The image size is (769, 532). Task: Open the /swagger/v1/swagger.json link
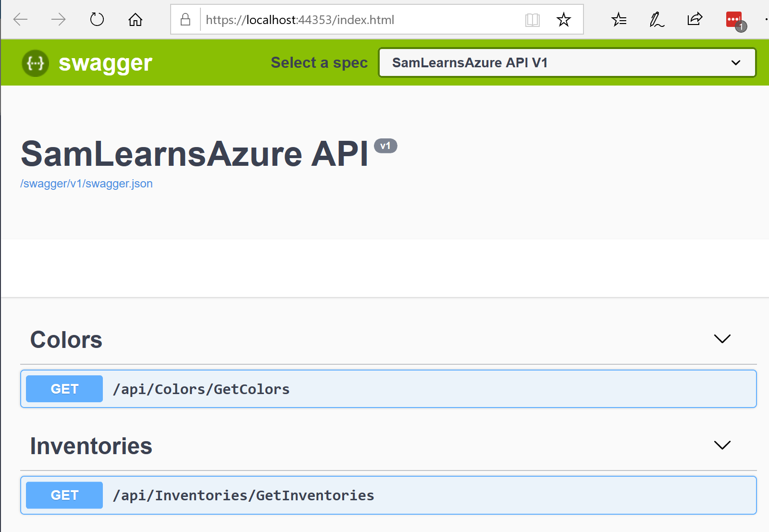tap(87, 184)
